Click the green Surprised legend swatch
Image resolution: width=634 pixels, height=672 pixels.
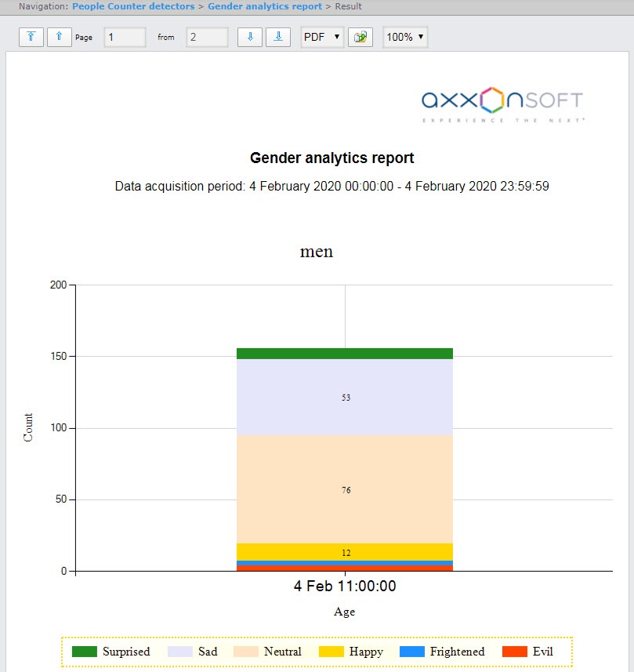pyautogui.click(x=84, y=652)
